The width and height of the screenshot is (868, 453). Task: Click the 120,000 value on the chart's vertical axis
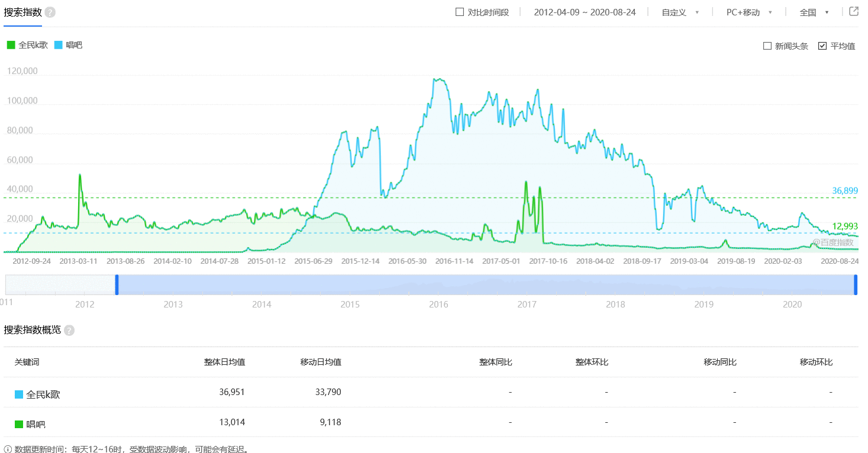coord(22,71)
